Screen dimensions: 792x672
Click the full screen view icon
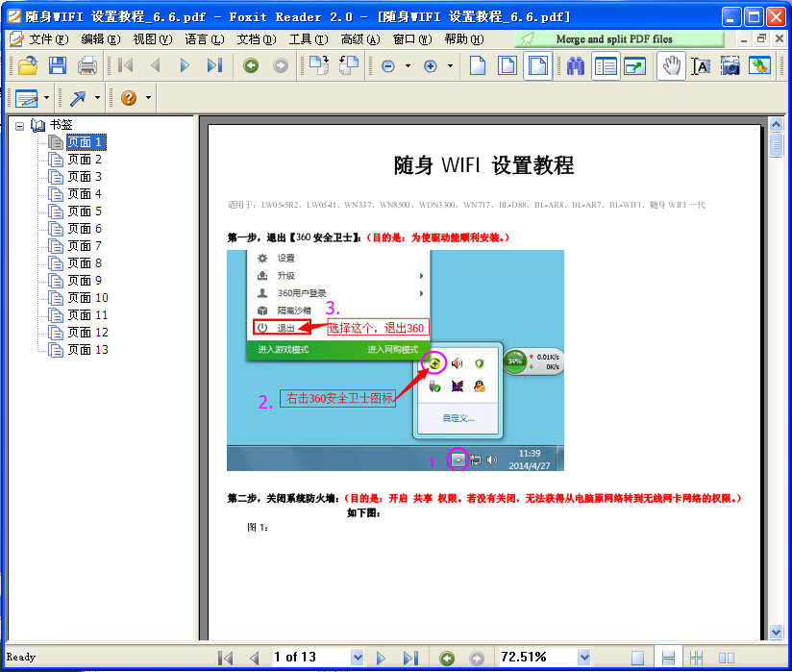[x=635, y=65]
